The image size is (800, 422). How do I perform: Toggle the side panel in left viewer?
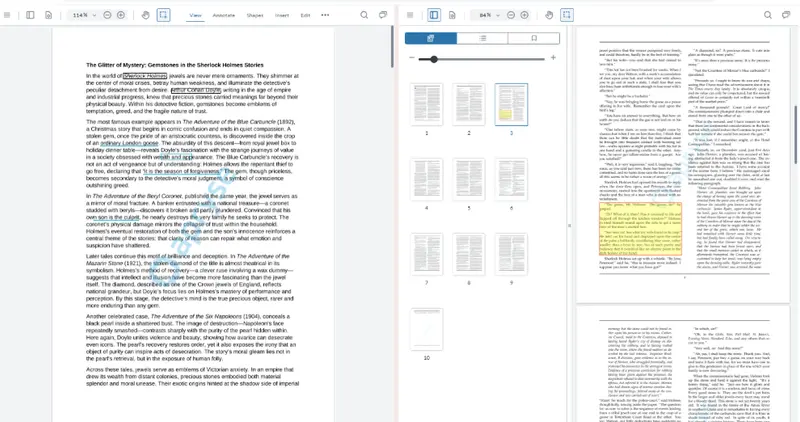coord(30,15)
